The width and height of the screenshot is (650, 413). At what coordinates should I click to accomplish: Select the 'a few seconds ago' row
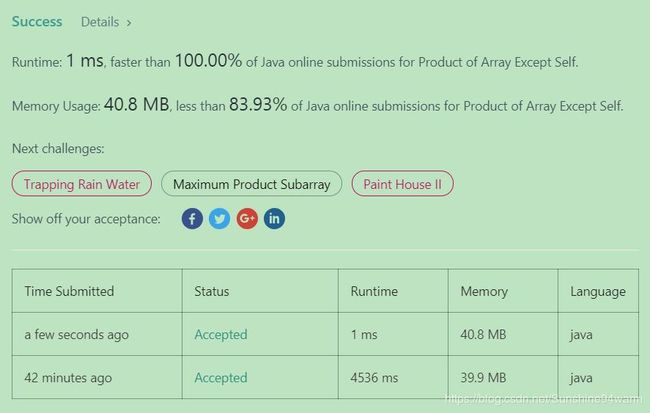[325, 334]
